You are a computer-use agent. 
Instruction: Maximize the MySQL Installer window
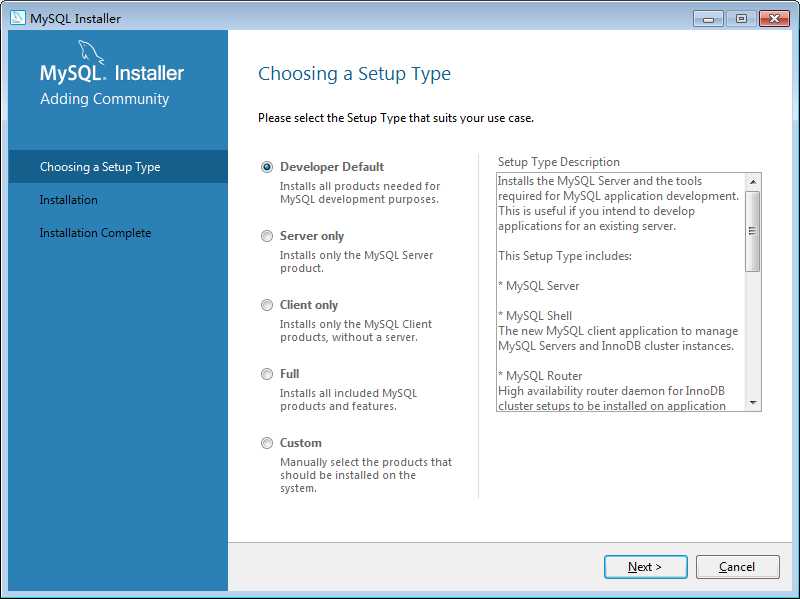tap(741, 19)
